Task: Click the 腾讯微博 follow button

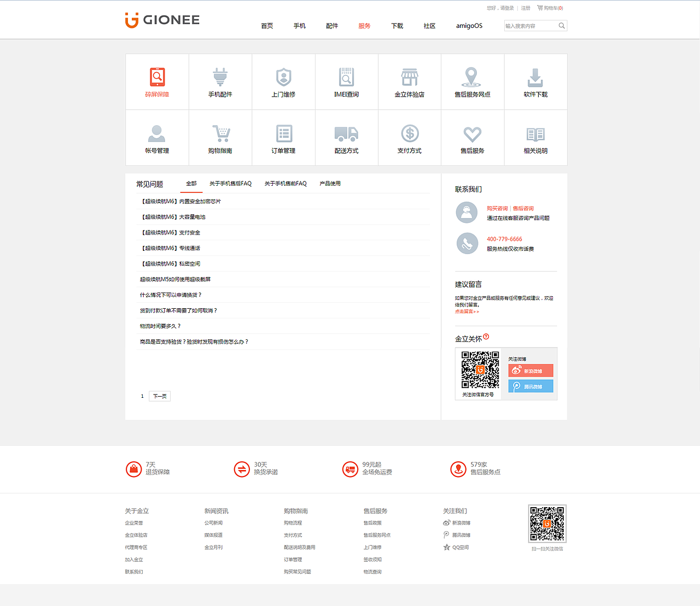Action: (530, 386)
